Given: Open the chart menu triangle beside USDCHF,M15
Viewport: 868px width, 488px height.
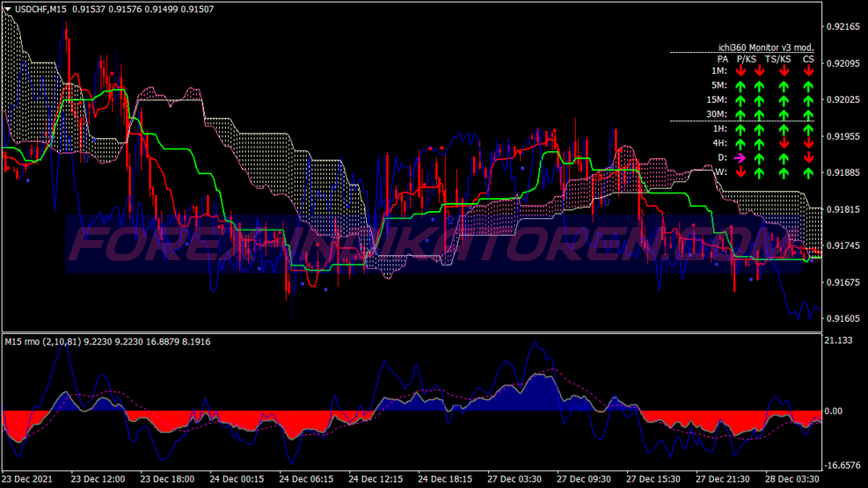Looking at the screenshot, I should pyautogui.click(x=8, y=9).
